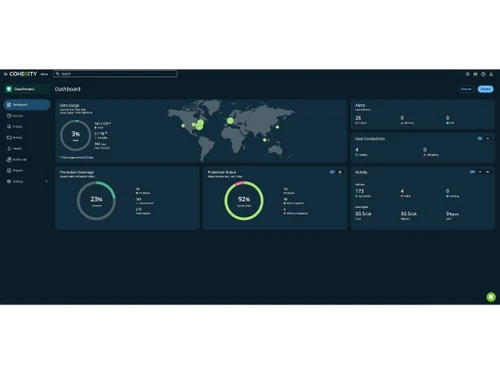Open the apps grid icon in header

coord(475,74)
